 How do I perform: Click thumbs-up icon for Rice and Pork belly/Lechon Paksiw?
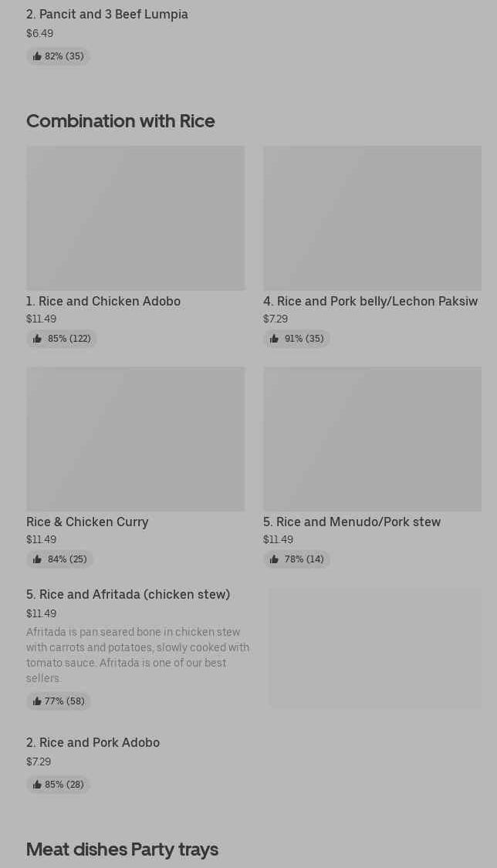tap(274, 339)
